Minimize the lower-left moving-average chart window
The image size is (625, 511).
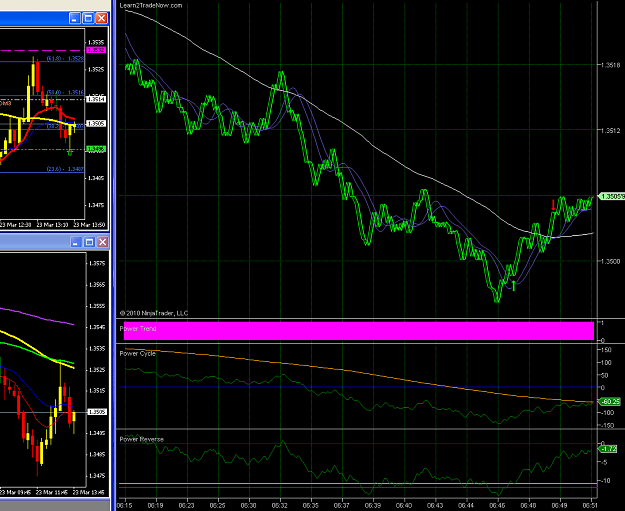tap(76, 242)
